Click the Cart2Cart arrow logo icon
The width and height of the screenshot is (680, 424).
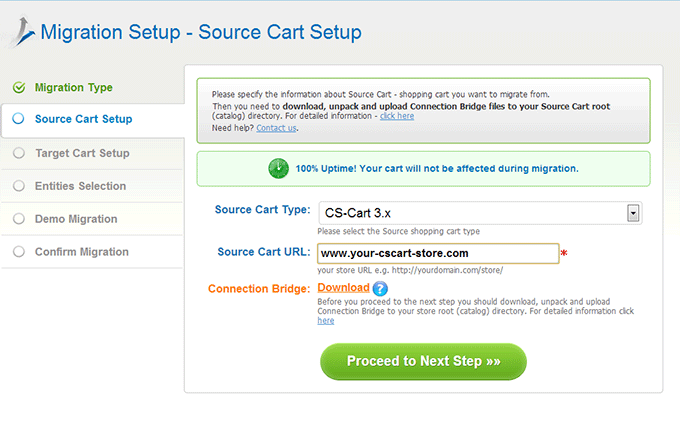[x=22, y=32]
